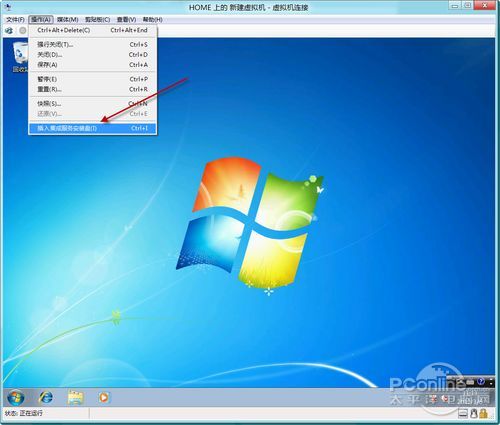
Task: Select the highlighted Ctrl+I menu entry
Action: (x=92, y=128)
